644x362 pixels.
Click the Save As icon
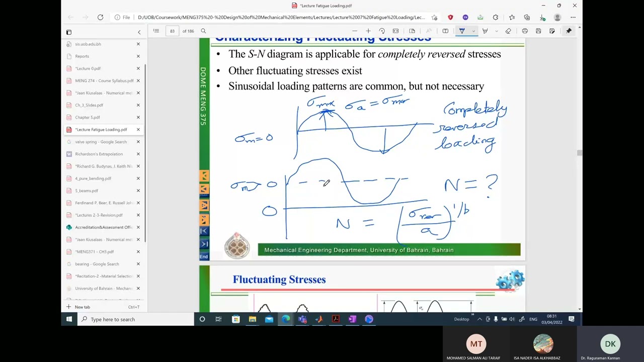point(552,31)
